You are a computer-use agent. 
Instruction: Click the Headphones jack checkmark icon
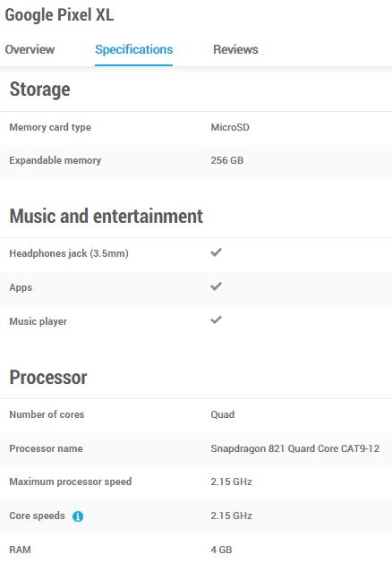pyautogui.click(x=216, y=252)
